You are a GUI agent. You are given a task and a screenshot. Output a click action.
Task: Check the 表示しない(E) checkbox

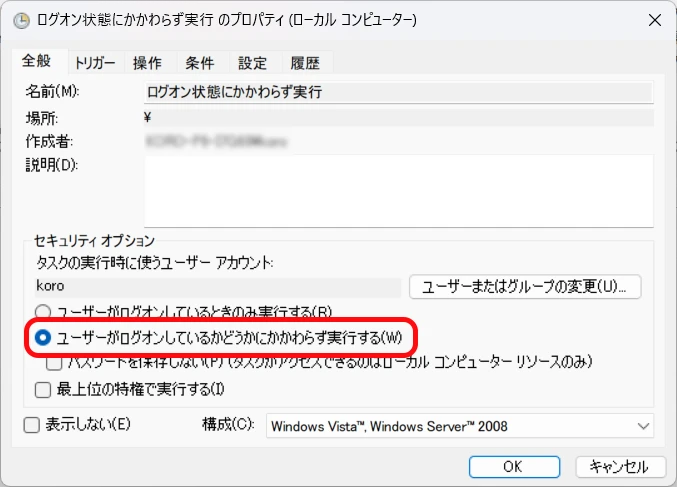coord(33,425)
